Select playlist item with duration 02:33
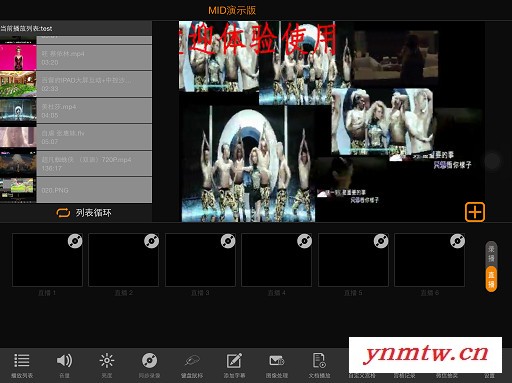 coord(94,84)
